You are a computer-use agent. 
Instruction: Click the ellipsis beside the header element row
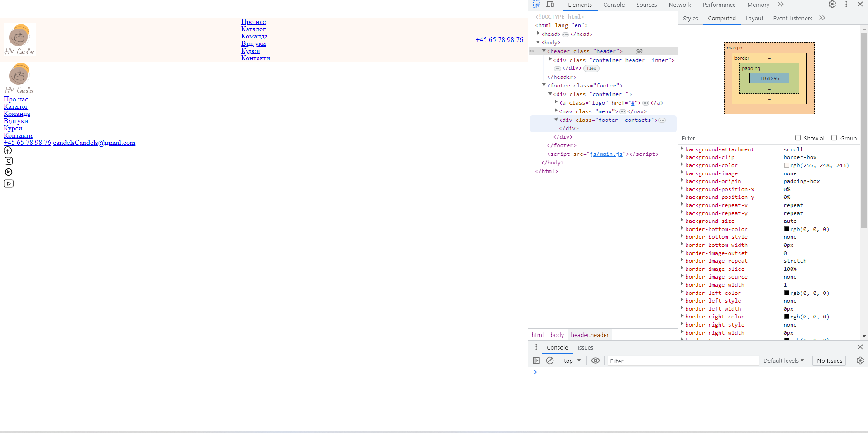click(x=532, y=51)
